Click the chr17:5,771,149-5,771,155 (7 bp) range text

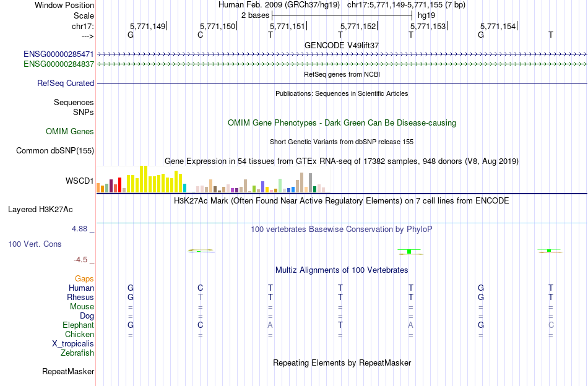pyautogui.click(x=406, y=5)
